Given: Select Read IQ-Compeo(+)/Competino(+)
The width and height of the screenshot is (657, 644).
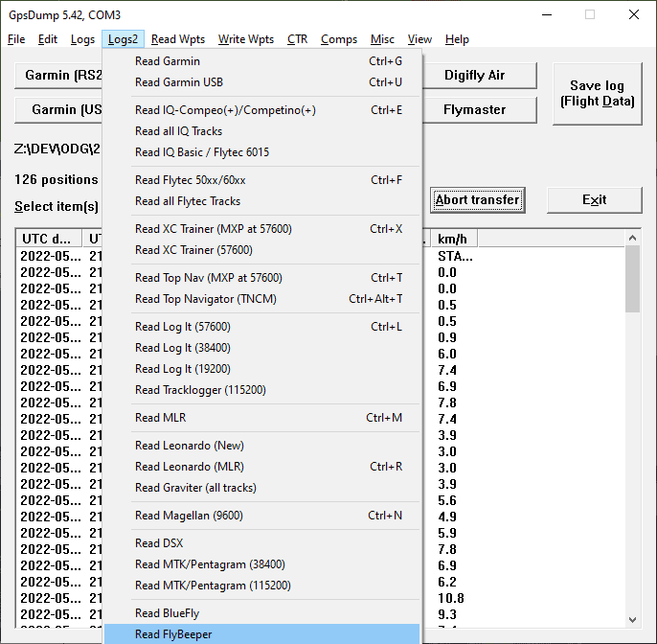Looking at the screenshot, I should [261, 110].
